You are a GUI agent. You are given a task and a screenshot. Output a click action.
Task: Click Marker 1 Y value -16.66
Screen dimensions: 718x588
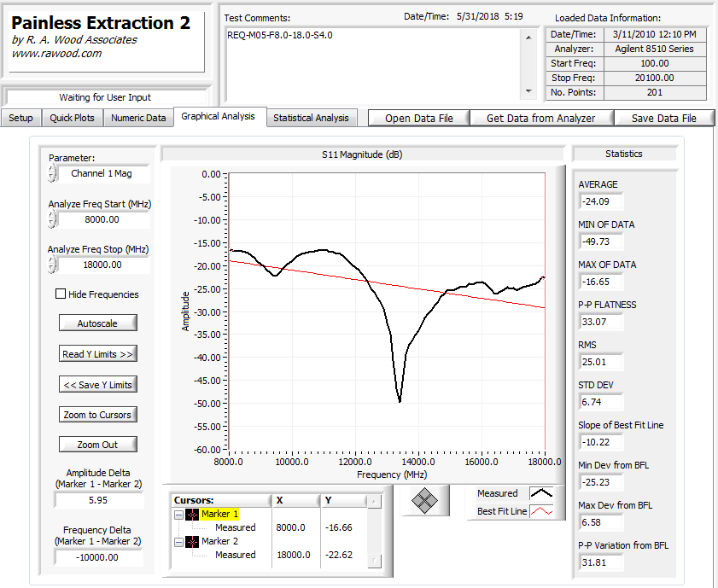pyautogui.click(x=338, y=527)
